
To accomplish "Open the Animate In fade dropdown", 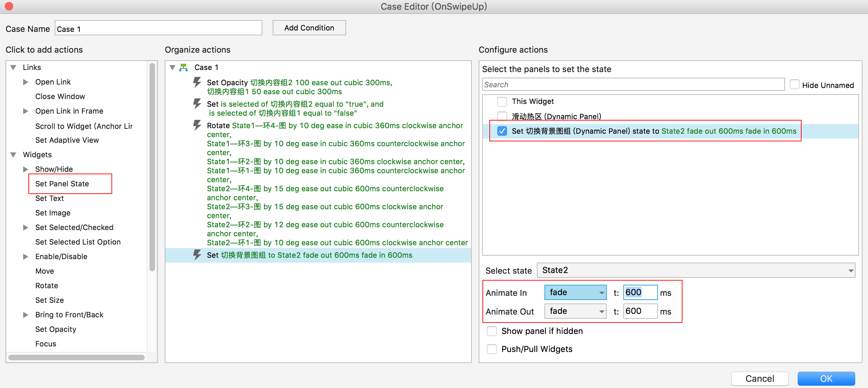I will (575, 292).
